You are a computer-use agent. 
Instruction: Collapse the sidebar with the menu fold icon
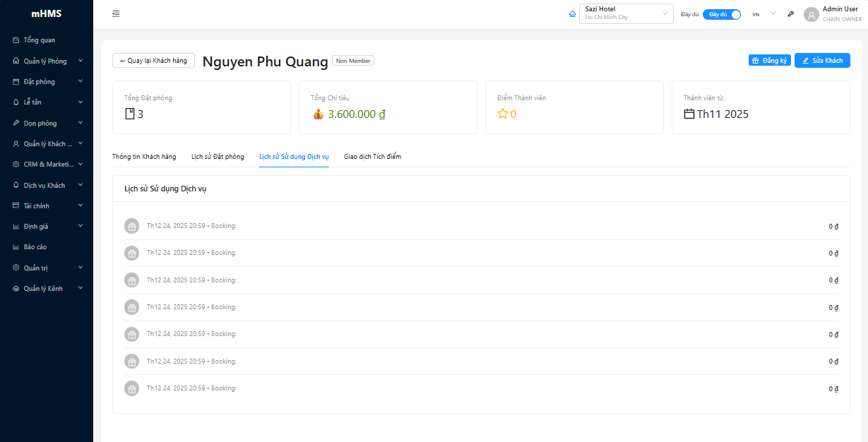(x=116, y=13)
